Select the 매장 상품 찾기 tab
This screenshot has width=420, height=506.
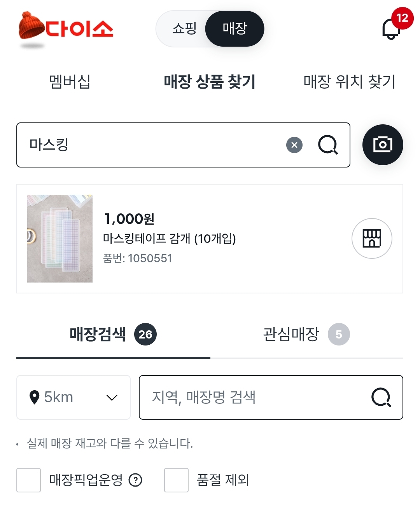coord(209,82)
